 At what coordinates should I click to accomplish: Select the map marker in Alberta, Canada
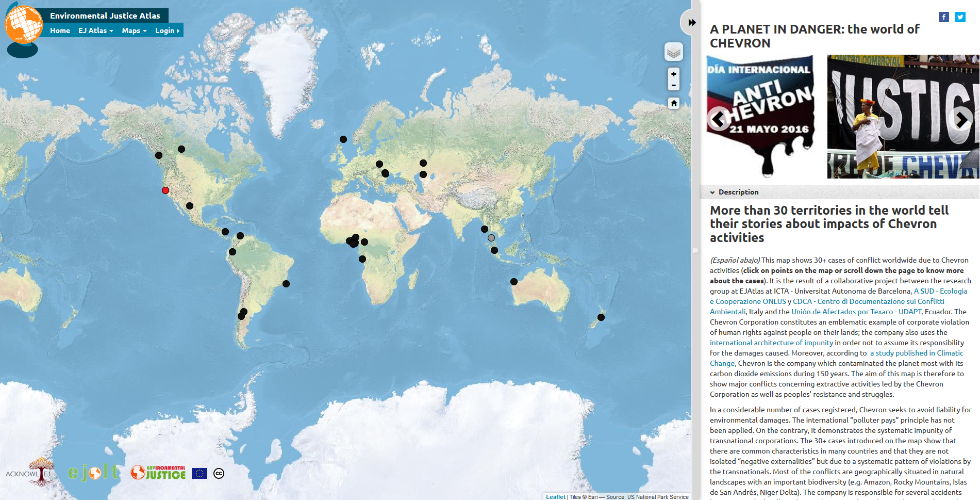181,149
